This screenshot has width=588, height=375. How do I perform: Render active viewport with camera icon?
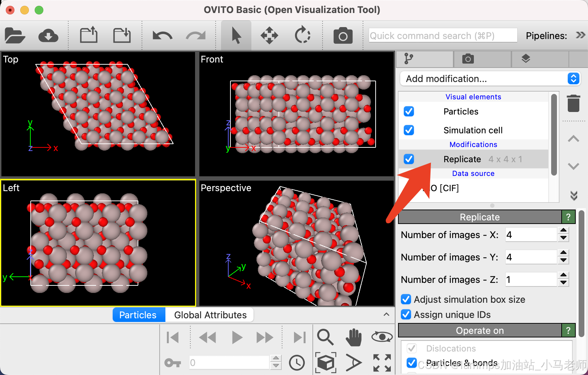pyautogui.click(x=343, y=35)
